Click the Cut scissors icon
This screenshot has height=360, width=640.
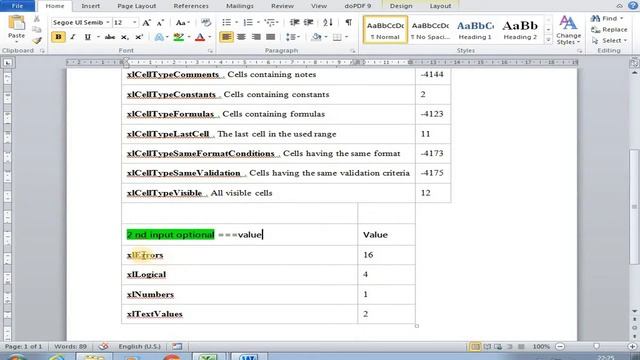click(x=37, y=19)
